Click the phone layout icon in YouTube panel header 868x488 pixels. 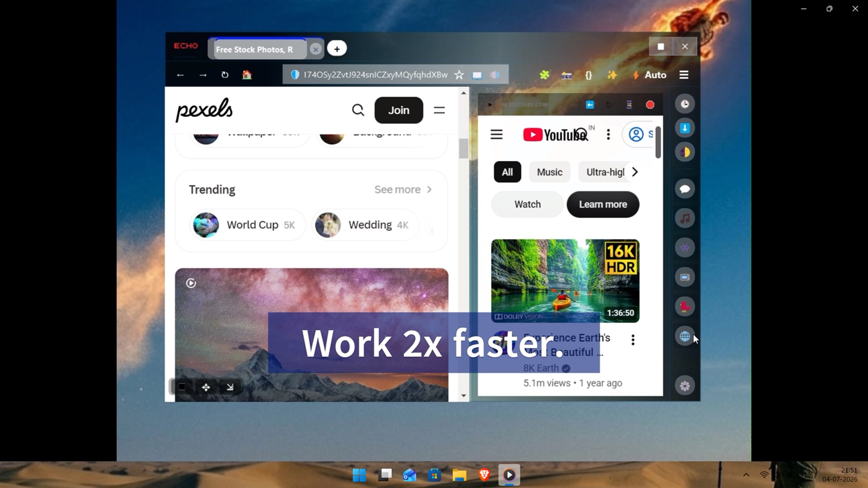(629, 105)
